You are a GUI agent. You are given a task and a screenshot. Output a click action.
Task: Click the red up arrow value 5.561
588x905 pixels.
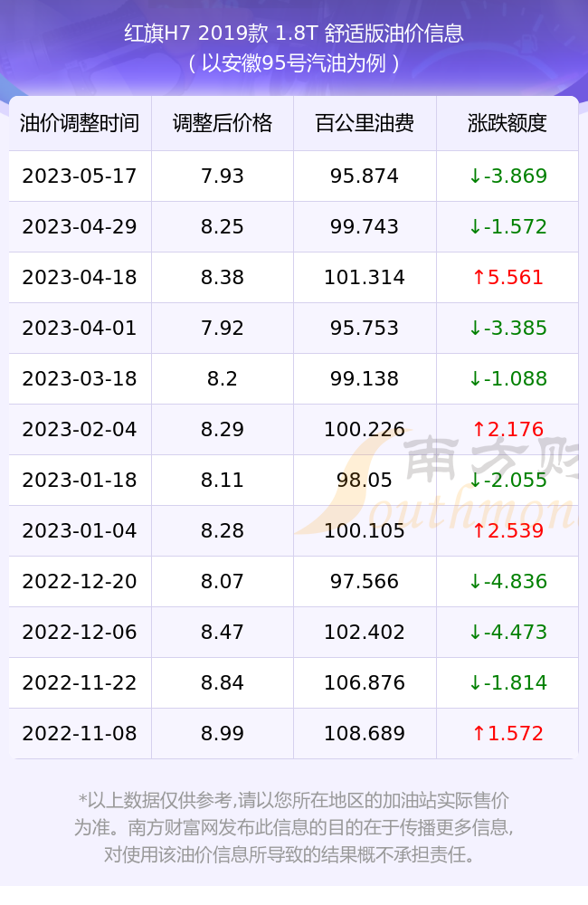pyautogui.click(x=507, y=278)
